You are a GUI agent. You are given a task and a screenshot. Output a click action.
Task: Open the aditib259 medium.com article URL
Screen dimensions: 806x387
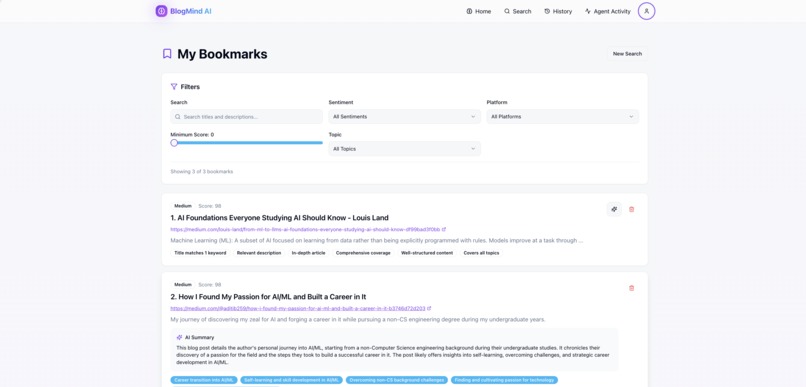(x=298, y=308)
